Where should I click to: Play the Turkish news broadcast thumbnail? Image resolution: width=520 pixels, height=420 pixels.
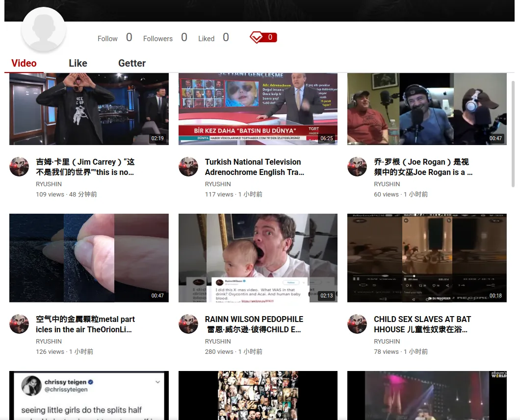pos(258,109)
